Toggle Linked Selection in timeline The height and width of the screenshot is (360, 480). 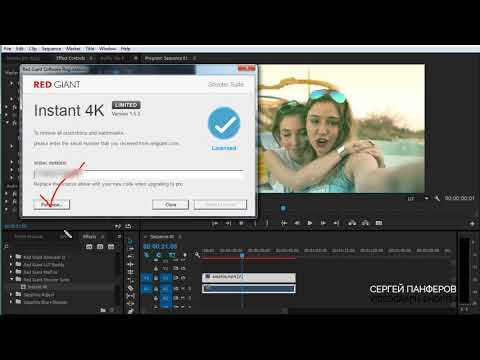(172, 255)
